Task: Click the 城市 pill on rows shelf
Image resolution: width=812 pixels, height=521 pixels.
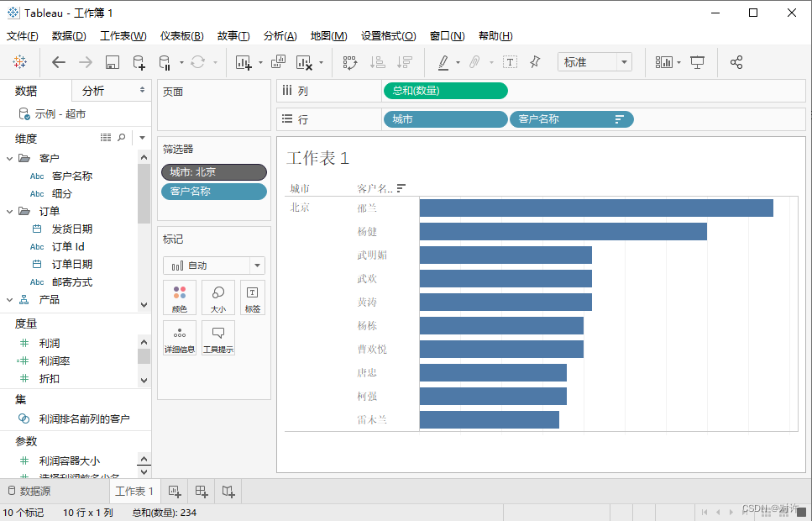Action: [x=445, y=119]
